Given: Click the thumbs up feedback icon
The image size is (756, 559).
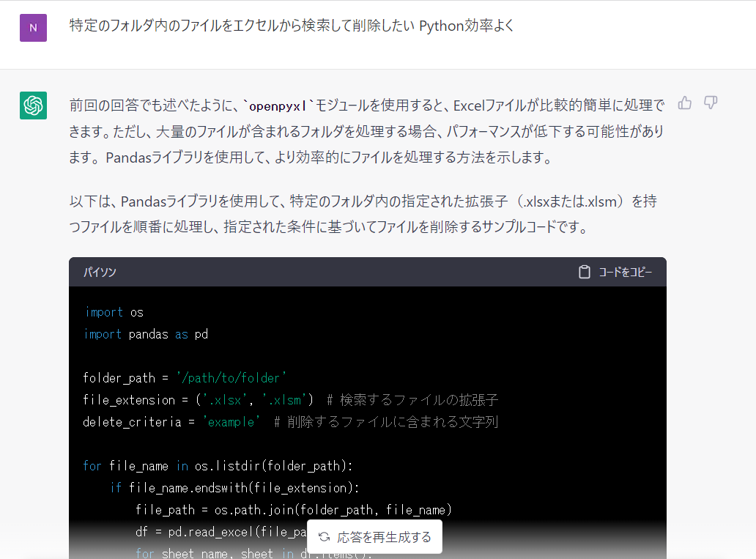Looking at the screenshot, I should click(x=684, y=103).
